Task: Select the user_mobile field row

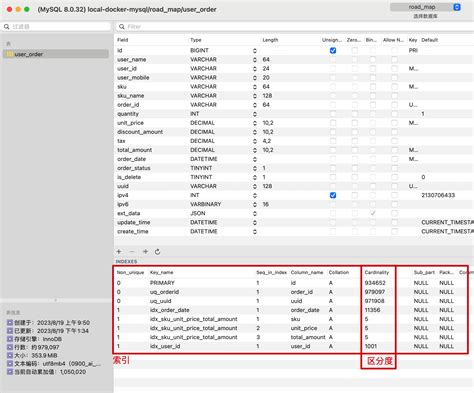Action: [x=294, y=77]
